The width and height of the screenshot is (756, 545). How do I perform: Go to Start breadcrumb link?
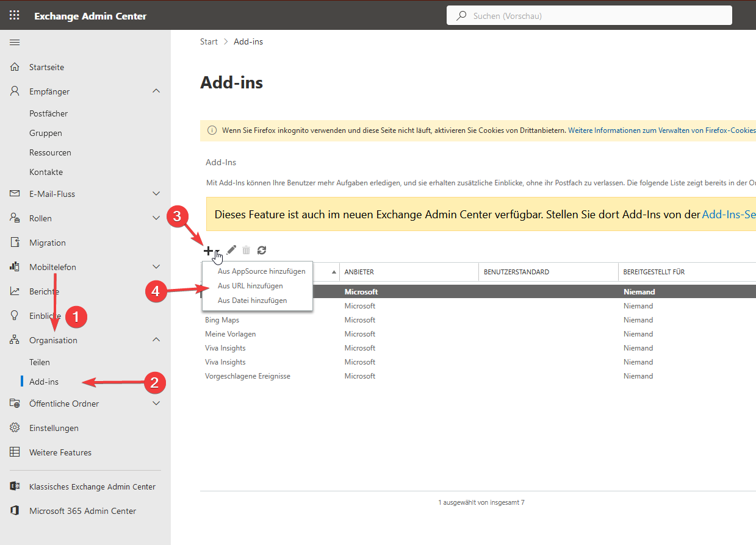pos(209,42)
